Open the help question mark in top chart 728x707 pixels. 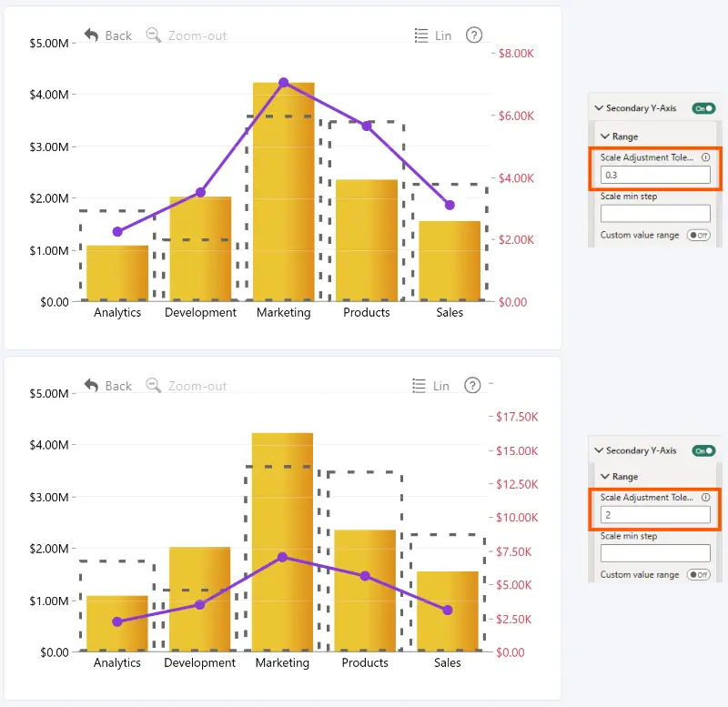(x=474, y=35)
